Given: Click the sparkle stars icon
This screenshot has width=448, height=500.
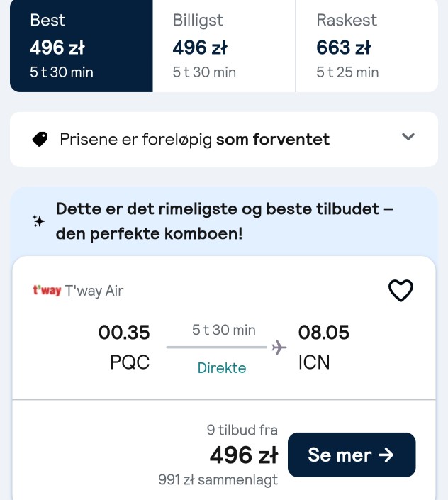Looking at the screenshot, I should tap(38, 221).
